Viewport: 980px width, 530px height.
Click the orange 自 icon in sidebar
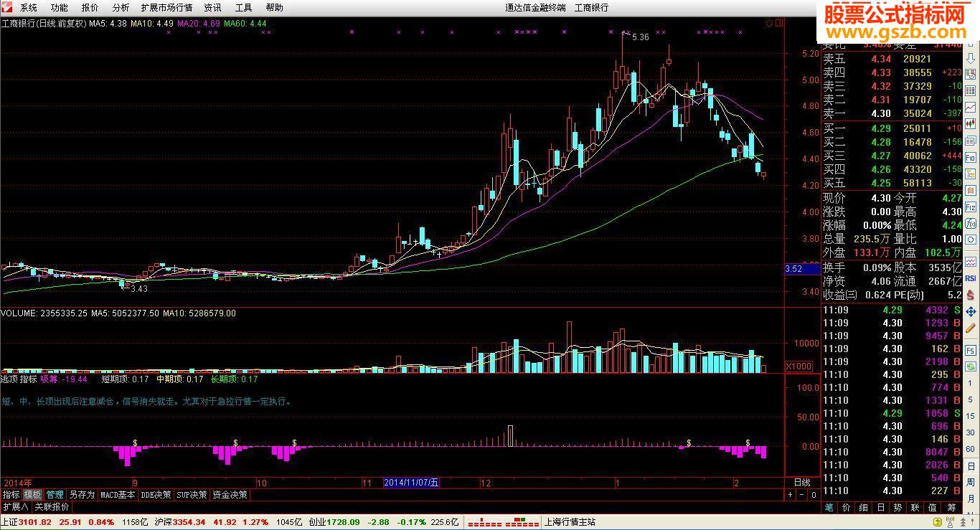971,191
